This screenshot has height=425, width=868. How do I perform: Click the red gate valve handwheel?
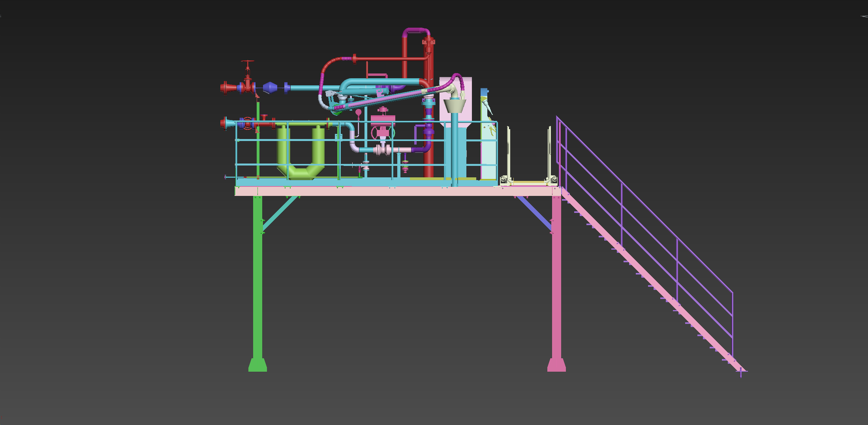coord(248,62)
